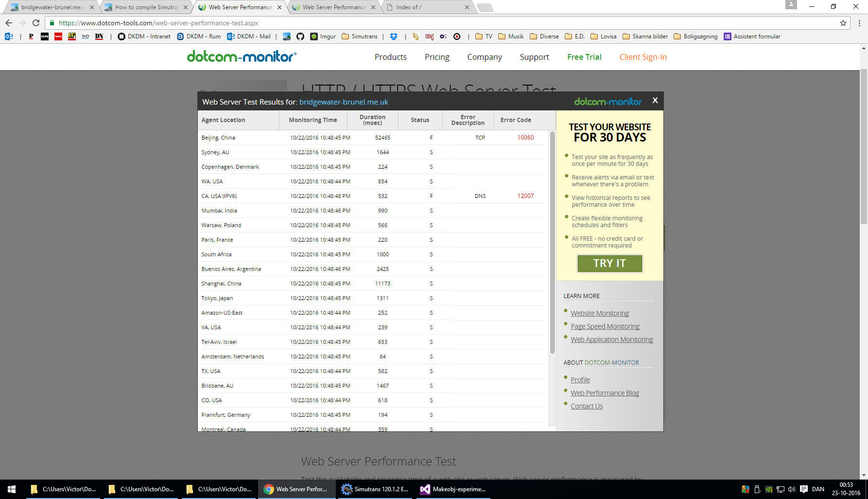The image size is (868, 499).
Task: Open the network tray icon
Action: pyautogui.click(x=780, y=489)
